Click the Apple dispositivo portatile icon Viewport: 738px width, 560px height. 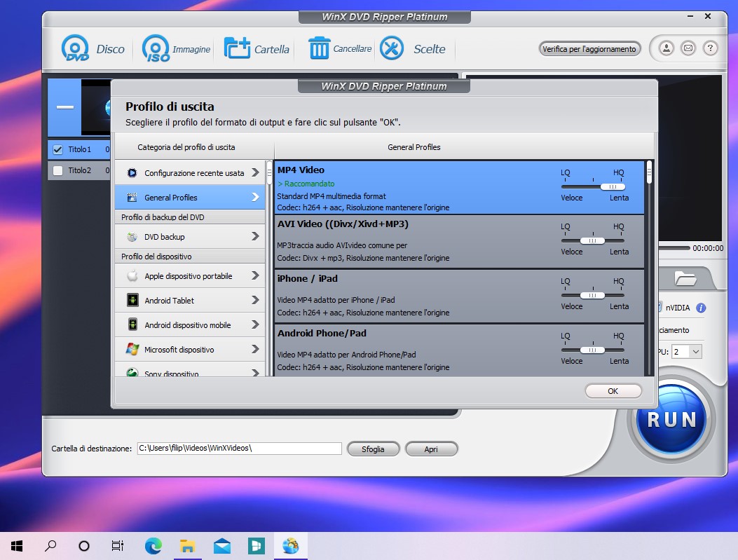click(x=132, y=275)
